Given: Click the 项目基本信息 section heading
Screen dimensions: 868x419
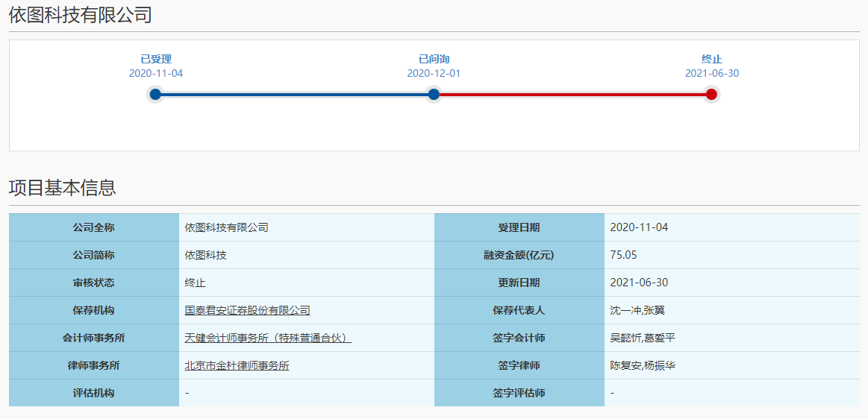Looking at the screenshot, I should (63, 188).
